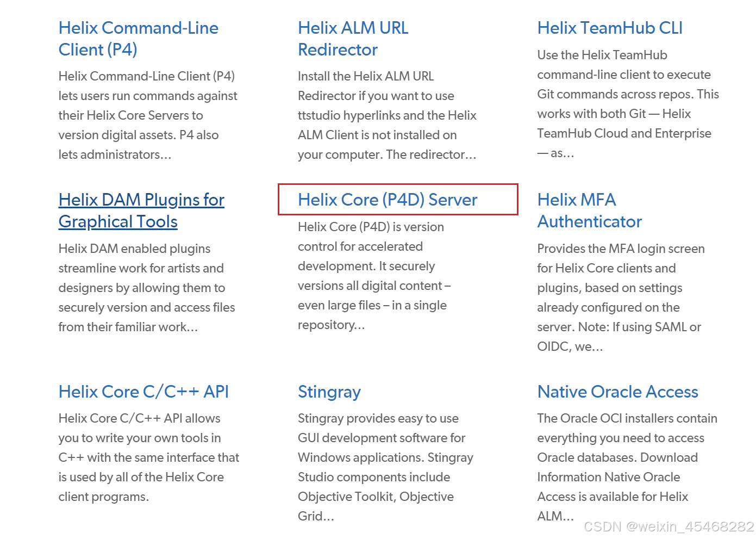Click the description starting 'Helix Command-Line Client (P4) lets users'

click(148, 115)
